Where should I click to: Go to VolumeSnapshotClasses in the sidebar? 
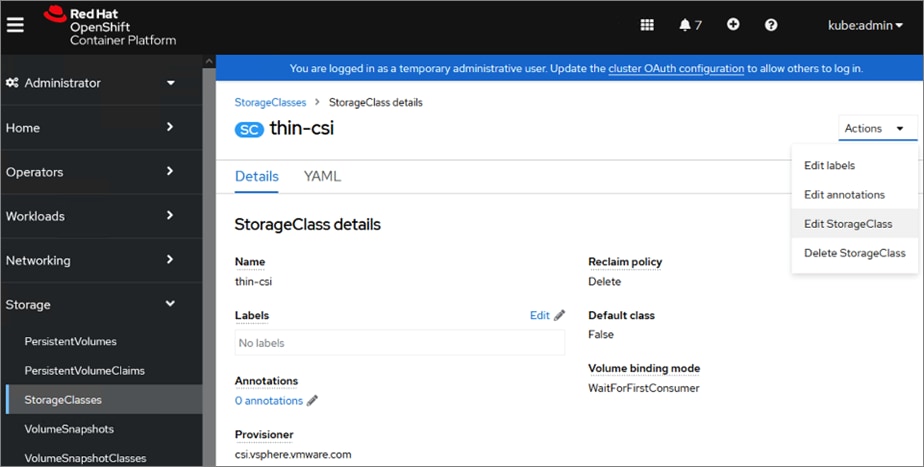point(85,458)
